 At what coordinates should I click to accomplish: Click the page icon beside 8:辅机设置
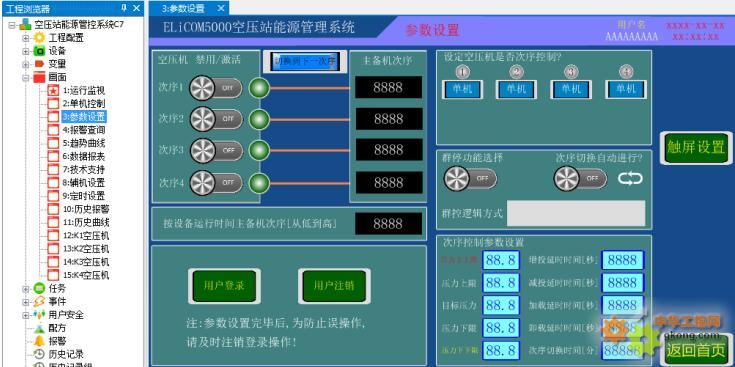pyautogui.click(x=53, y=182)
